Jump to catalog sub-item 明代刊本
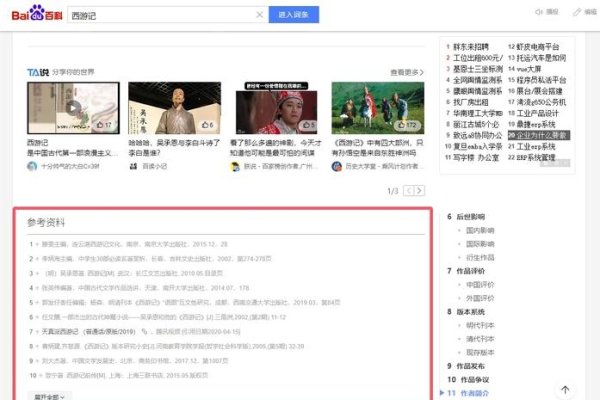This screenshot has height=400, width=600. point(480,325)
